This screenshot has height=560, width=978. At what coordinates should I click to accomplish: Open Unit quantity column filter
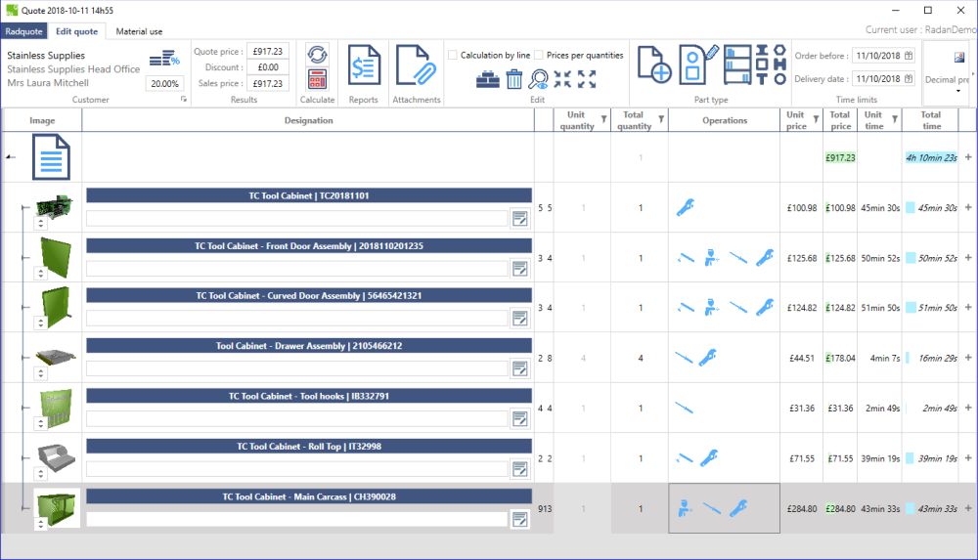[x=602, y=120]
